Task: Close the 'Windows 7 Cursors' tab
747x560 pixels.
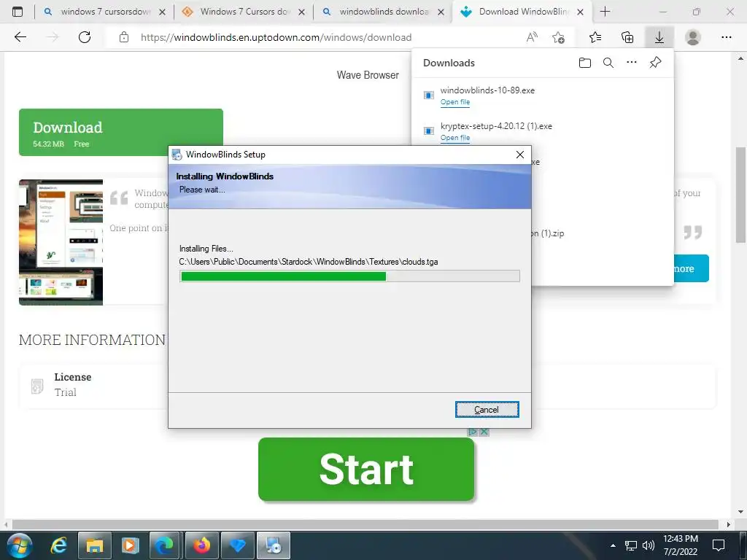Action: [301, 12]
